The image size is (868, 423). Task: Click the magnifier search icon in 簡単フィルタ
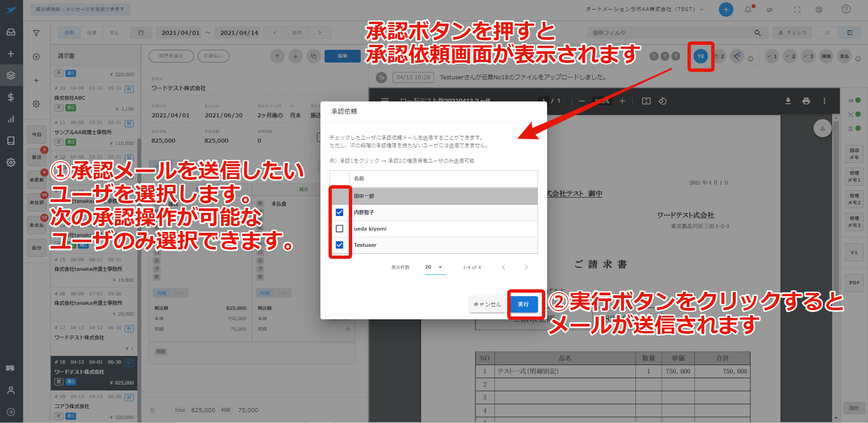point(757,33)
